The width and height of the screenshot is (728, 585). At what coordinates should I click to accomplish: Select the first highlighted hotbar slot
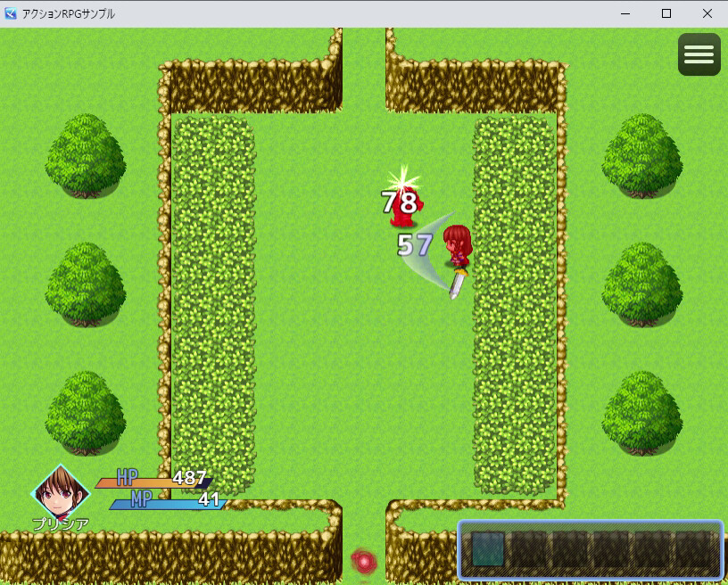tap(487, 549)
